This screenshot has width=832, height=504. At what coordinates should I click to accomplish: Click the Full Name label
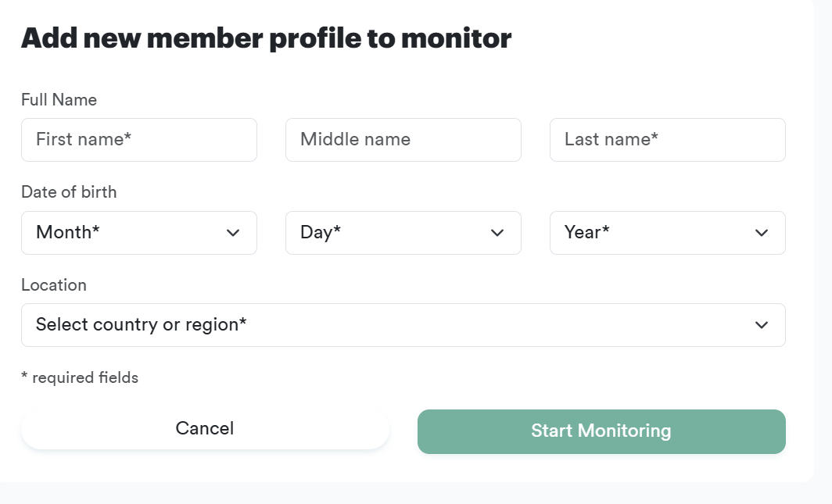[x=59, y=100]
